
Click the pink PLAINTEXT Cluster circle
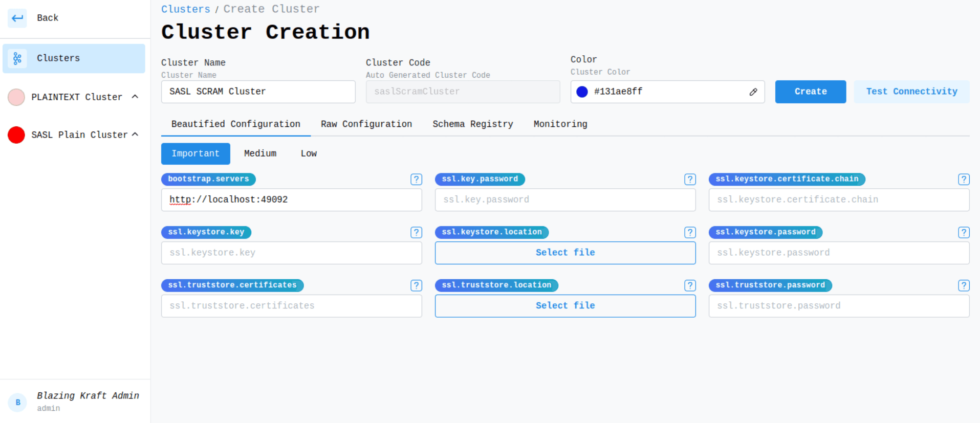16,97
